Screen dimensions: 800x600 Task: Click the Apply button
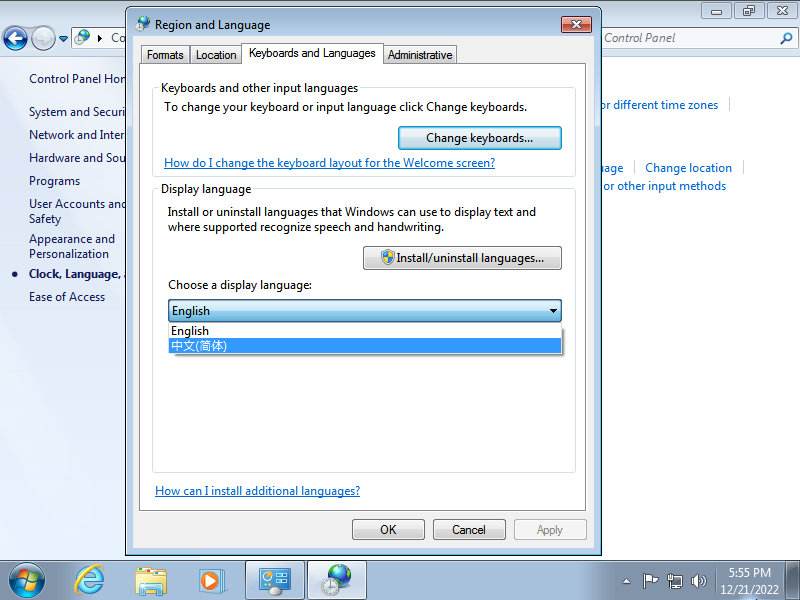549,530
